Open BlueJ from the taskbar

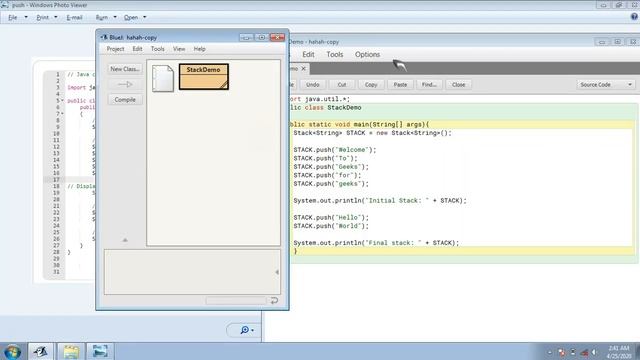[x=40, y=351]
